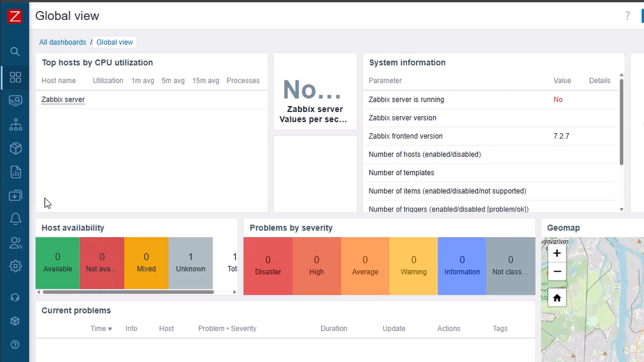
Task: Go to All dashboards breadcrumb
Action: coord(62,42)
